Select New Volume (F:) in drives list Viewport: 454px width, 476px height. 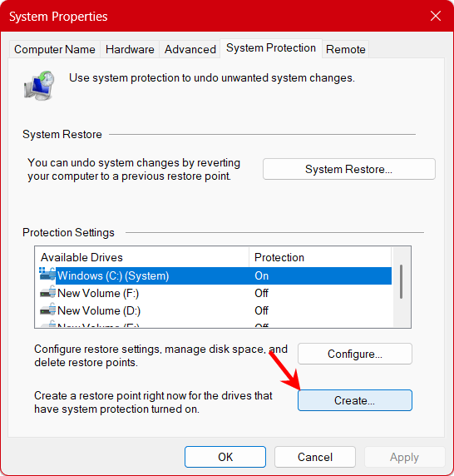[x=213, y=293]
